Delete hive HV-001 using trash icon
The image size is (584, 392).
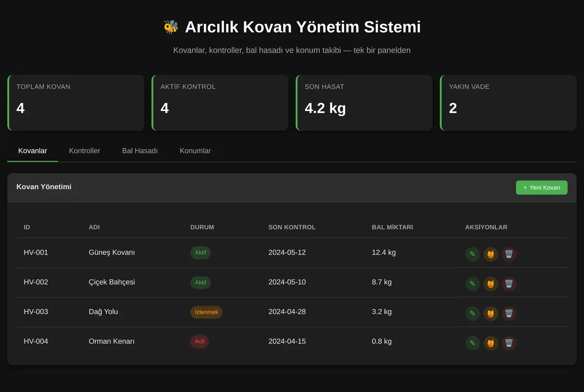(509, 254)
